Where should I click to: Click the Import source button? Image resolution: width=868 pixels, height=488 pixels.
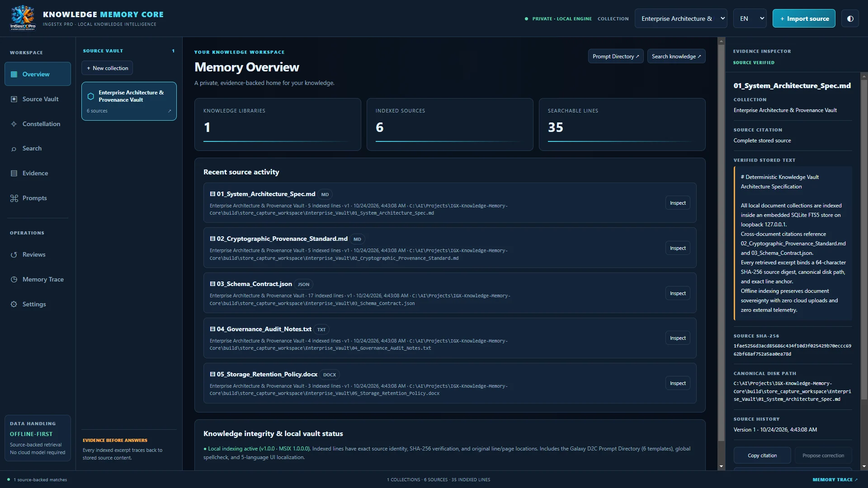804,19
